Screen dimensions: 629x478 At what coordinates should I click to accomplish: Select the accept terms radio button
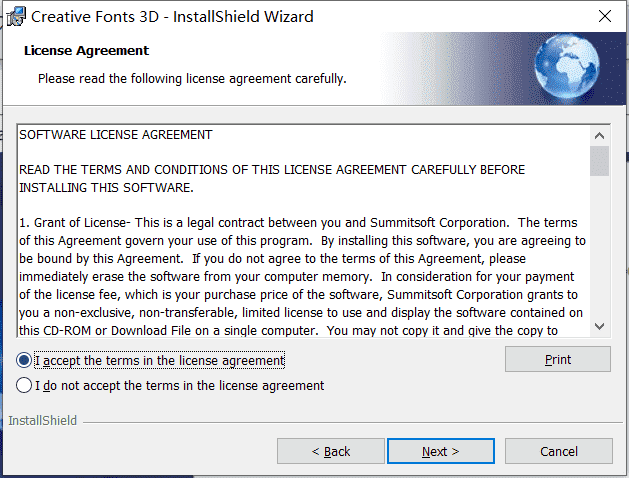point(24,360)
